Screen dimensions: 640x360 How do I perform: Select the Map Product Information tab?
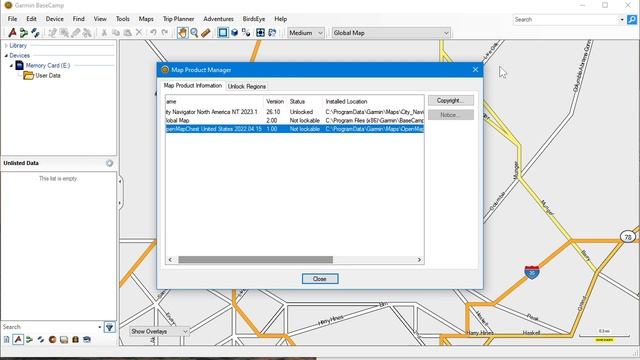(193, 86)
